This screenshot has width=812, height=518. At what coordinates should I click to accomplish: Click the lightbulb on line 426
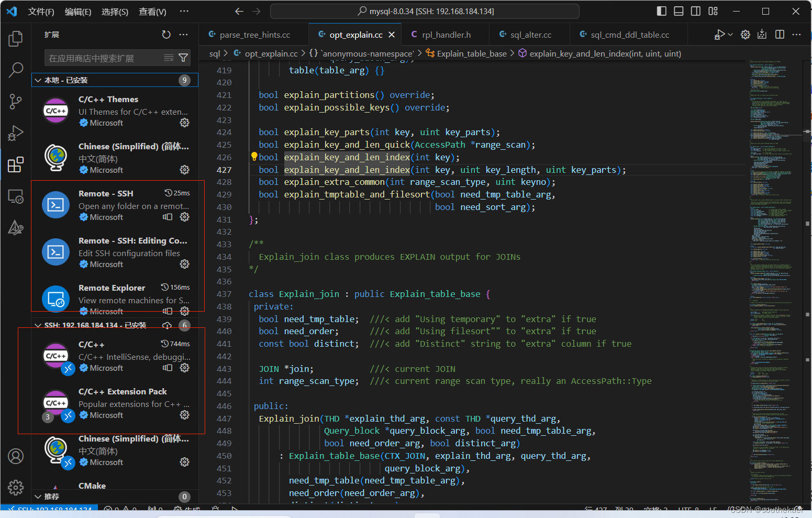point(253,156)
